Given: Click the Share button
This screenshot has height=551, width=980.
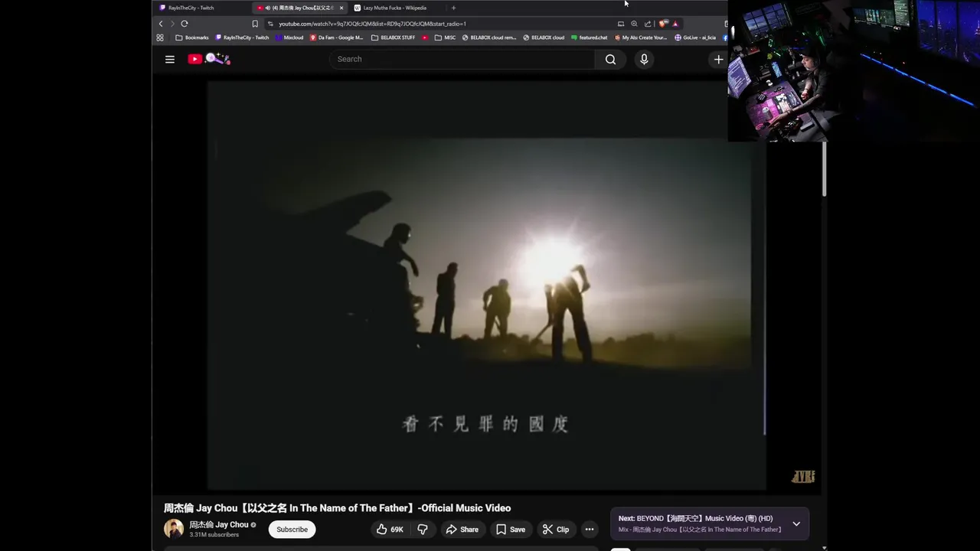Looking at the screenshot, I should click(462, 530).
